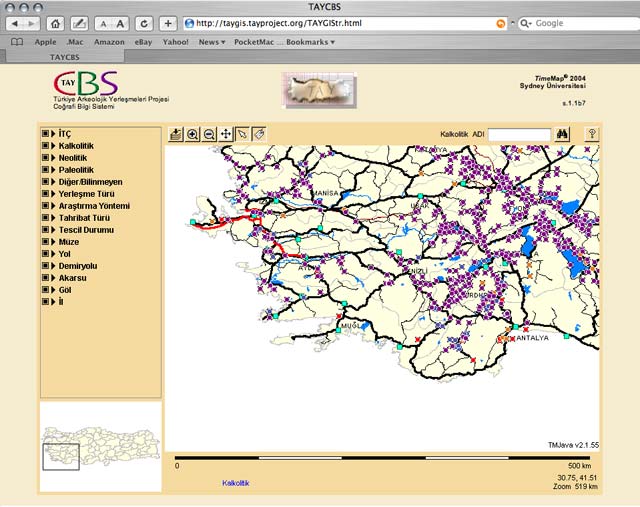
Task: Toggle the Demiryolu layer checkbox
Action: point(45,266)
